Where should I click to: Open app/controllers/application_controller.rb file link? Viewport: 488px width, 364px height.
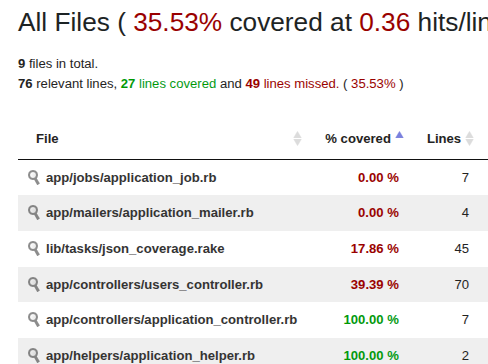[171, 320]
